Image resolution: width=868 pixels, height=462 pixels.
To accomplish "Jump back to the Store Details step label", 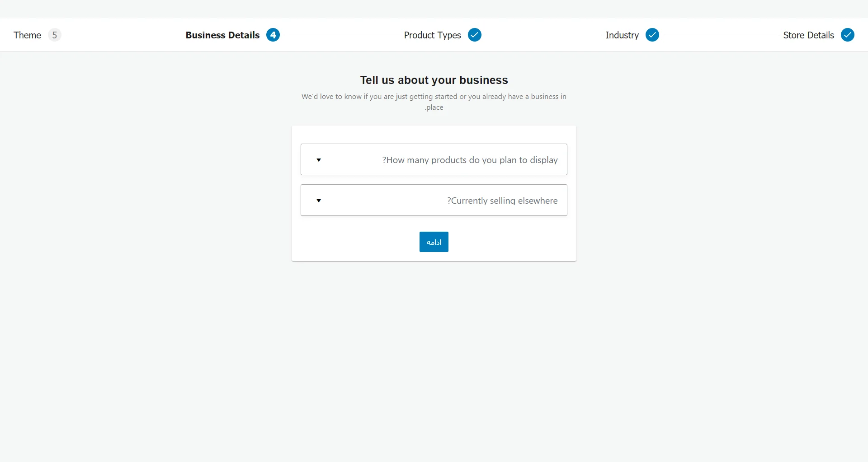I will (x=808, y=35).
